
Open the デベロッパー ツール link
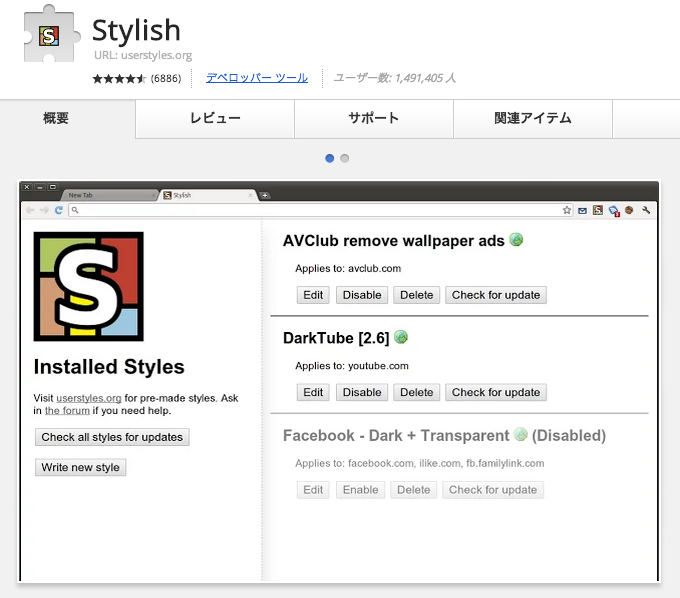point(257,78)
